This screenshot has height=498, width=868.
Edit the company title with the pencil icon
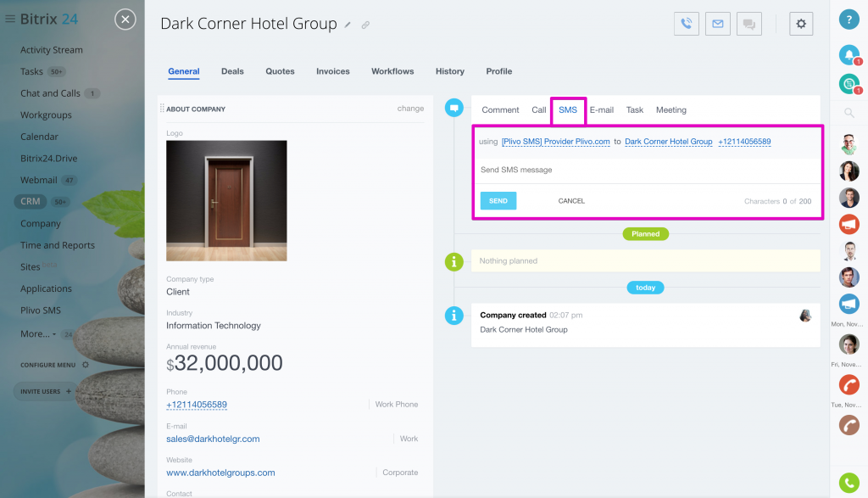coord(348,25)
